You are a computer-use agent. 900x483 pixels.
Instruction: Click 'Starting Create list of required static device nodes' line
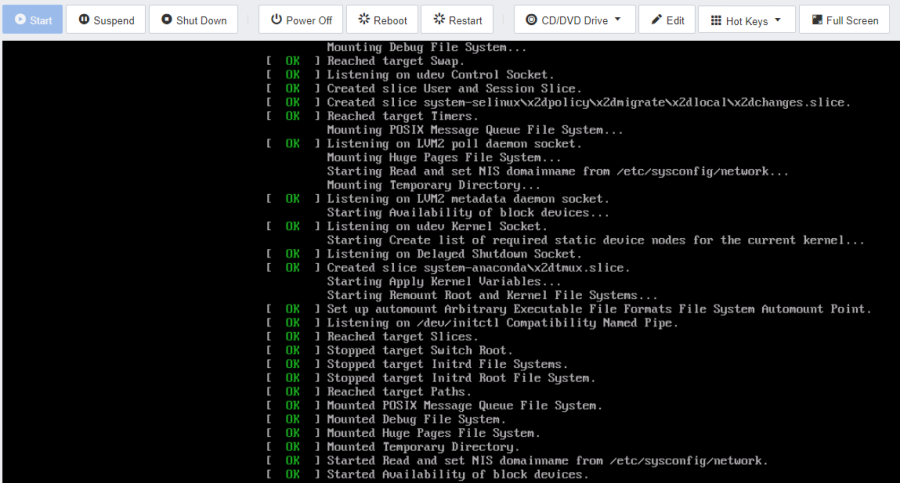(596, 240)
